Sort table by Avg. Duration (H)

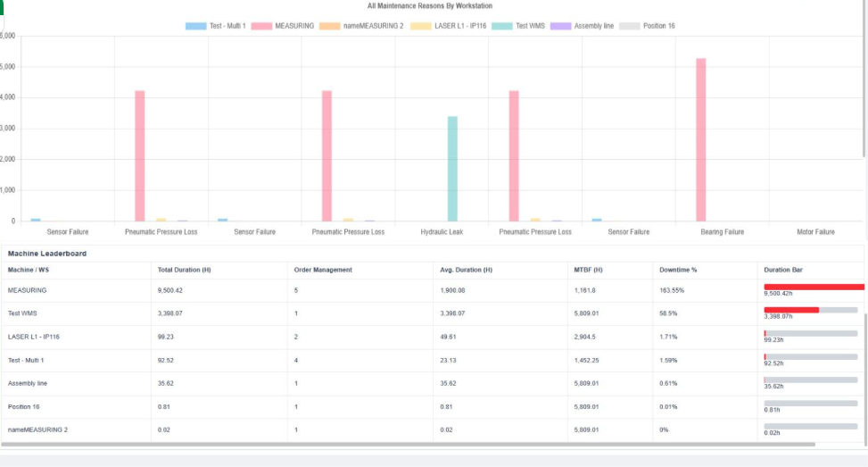click(x=467, y=270)
